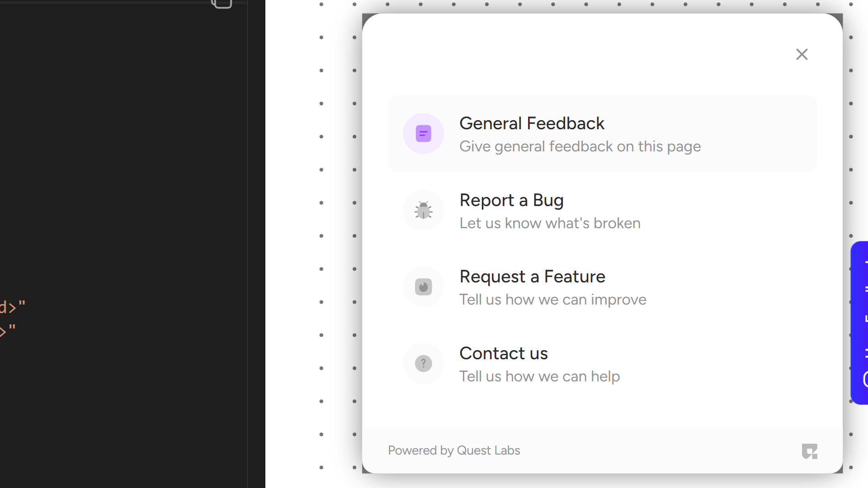Click the Quest Labs logo in footer
The width and height of the screenshot is (868, 488).
[809, 451]
